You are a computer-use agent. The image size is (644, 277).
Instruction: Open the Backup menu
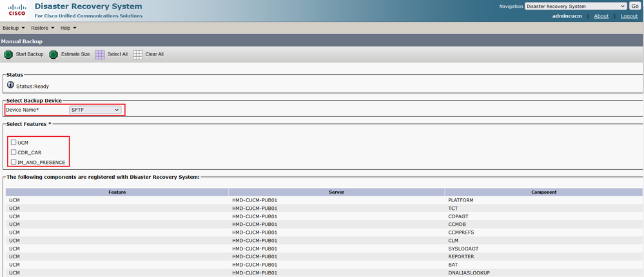[x=14, y=28]
